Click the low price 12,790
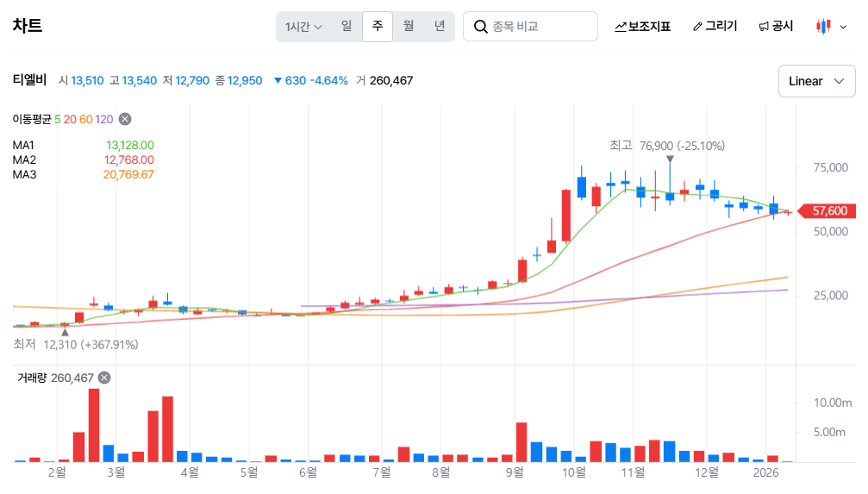Screen dimensions: 868x494 click(x=192, y=81)
